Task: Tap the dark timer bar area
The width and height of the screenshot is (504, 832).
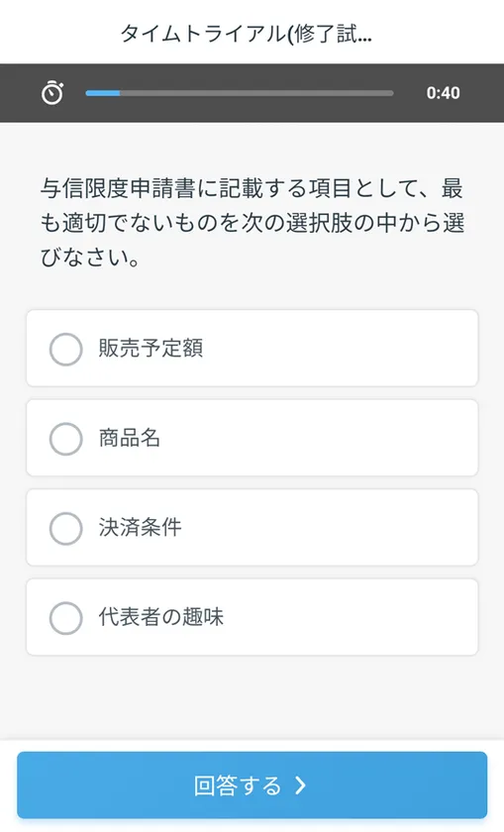Action: click(x=252, y=93)
